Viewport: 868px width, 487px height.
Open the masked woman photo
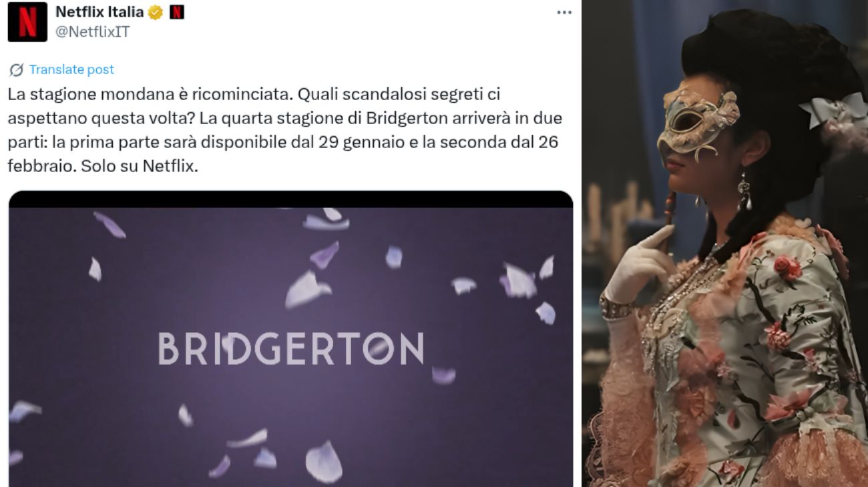point(725,243)
